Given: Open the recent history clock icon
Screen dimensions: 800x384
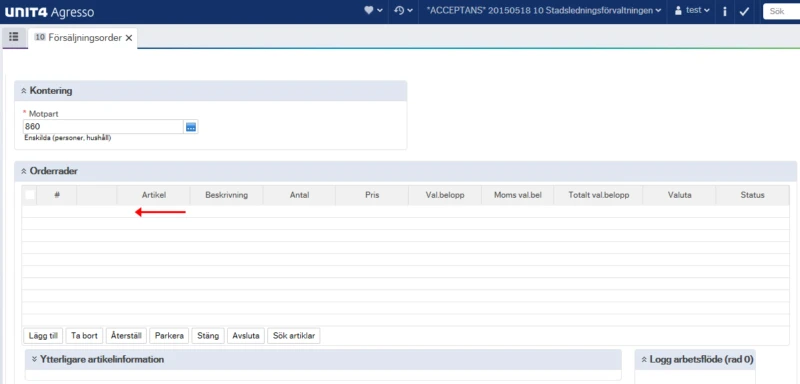Looking at the screenshot, I should point(403,11).
